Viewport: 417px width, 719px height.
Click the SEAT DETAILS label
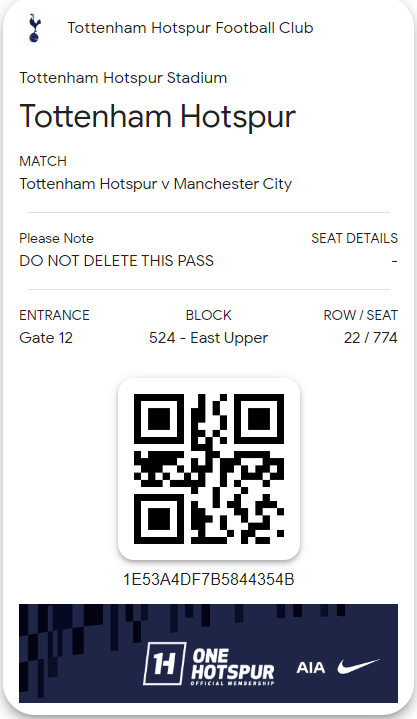(x=354, y=238)
